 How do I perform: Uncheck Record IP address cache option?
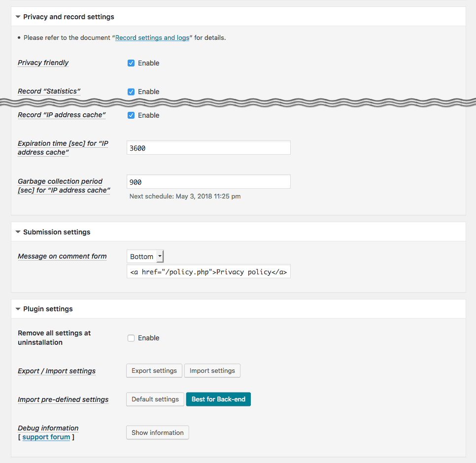tap(131, 115)
